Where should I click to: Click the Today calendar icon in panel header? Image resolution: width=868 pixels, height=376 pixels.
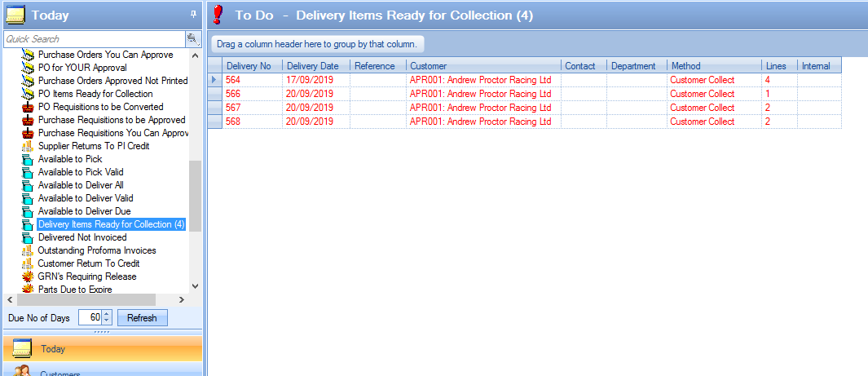(15, 15)
